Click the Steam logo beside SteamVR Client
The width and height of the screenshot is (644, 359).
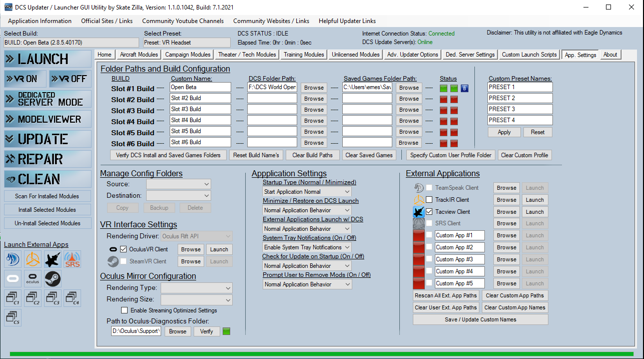coord(113,261)
